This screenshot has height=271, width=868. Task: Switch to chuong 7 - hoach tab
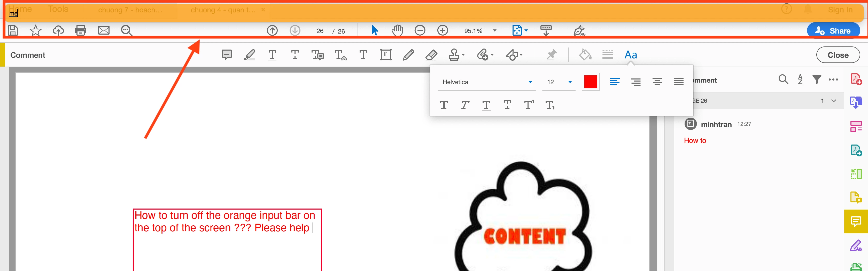pos(130,10)
